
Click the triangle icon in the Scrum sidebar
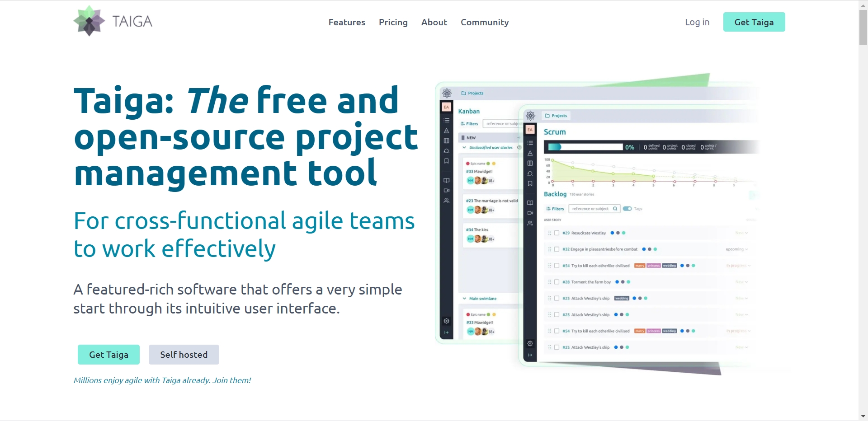point(530,153)
